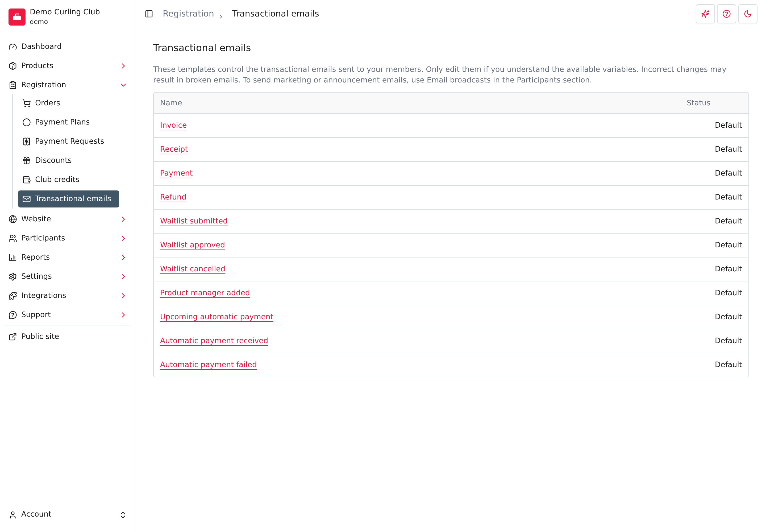Click the Payment Plans circle icon
The image size is (766, 532).
pos(27,122)
